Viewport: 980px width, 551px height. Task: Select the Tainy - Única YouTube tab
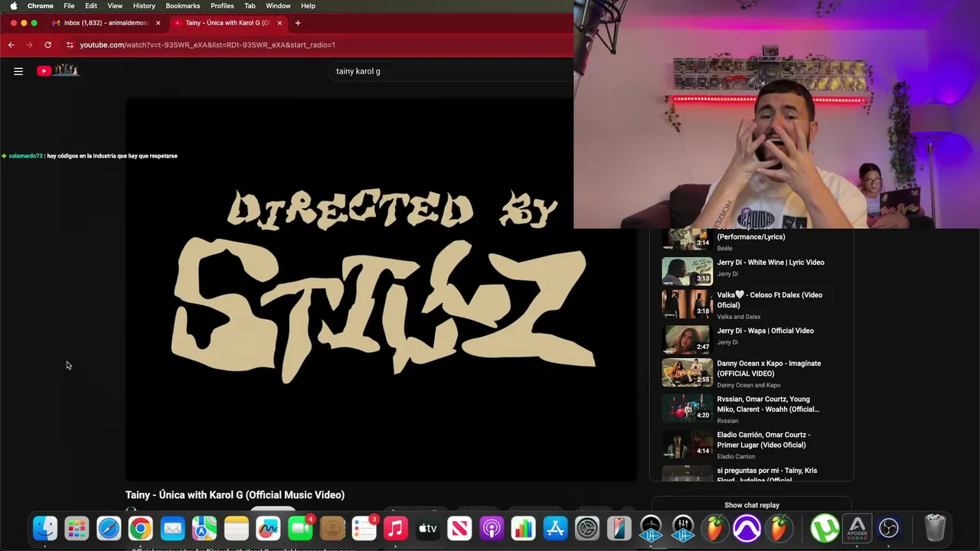coord(227,23)
